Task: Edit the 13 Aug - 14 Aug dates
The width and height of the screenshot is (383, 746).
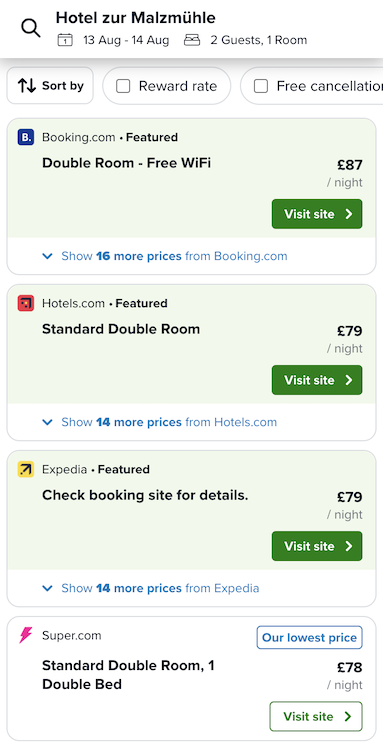Action: pos(126,40)
